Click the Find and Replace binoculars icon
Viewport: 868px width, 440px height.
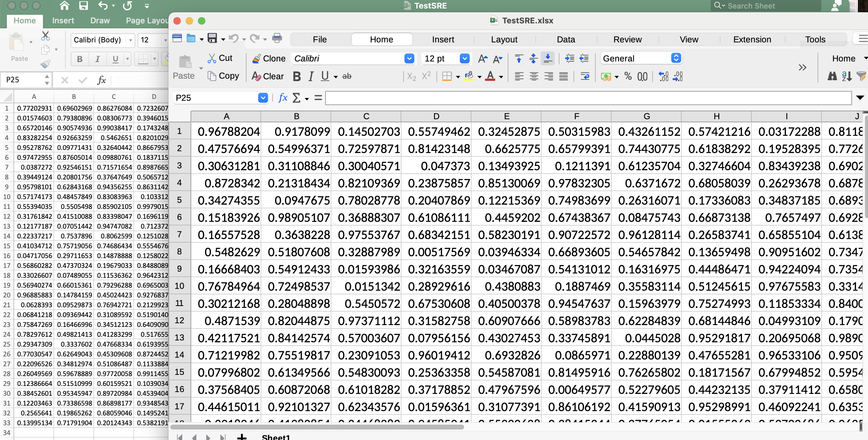pyautogui.click(x=832, y=77)
